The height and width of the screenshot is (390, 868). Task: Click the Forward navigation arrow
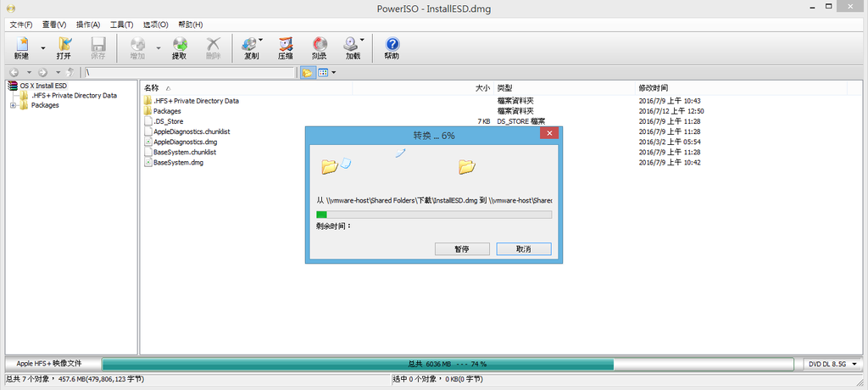pyautogui.click(x=42, y=73)
